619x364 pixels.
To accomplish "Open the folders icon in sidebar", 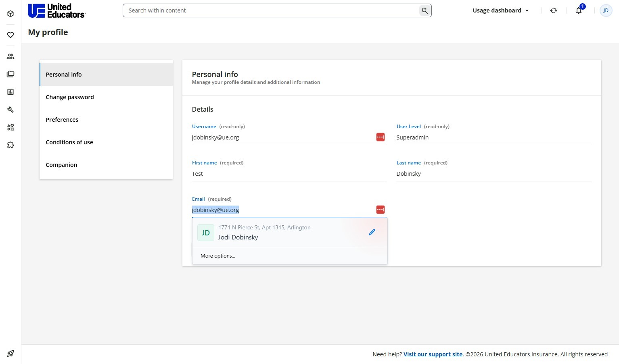I will pyautogui.click(x=10, y=74).
